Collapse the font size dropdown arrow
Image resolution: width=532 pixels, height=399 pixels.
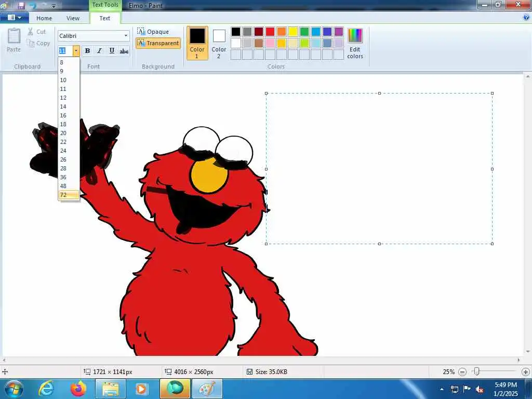coord(76,51)
